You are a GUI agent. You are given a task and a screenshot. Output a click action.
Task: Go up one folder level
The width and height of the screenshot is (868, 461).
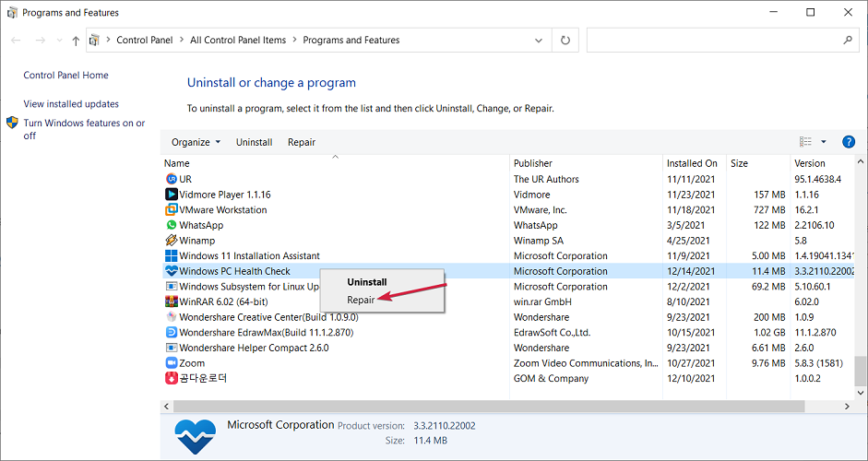tap(76, 41)
